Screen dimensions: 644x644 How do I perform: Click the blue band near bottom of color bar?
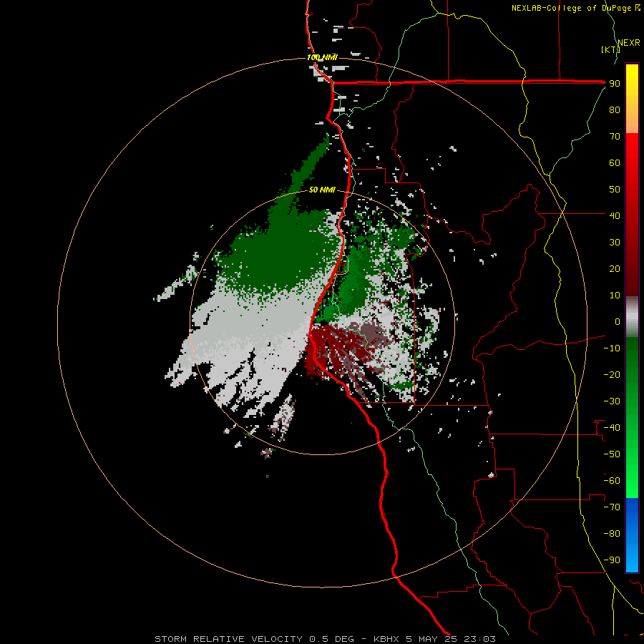click(x=632, y=535)
